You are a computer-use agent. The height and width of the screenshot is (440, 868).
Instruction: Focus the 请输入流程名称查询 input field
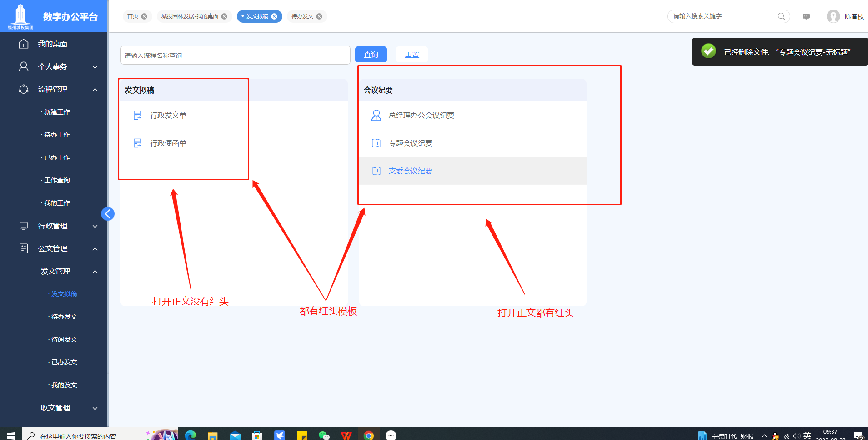pos(236,55)
